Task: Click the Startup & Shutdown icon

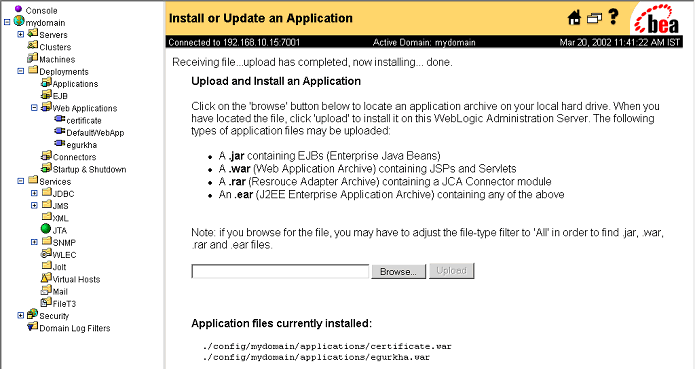Action: pyautogui.click(x=46, y=168)
